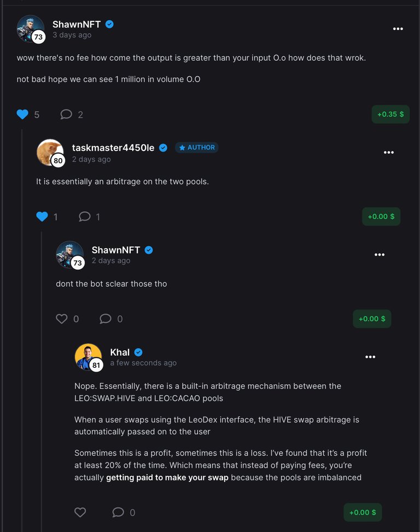Click the AUTHOR badge

[197, 147]
